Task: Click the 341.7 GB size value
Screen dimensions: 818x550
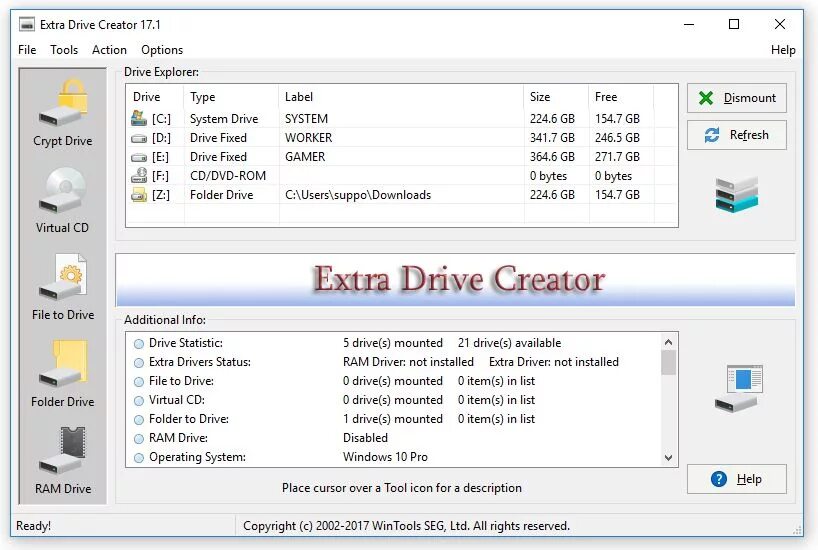Action: [552, 138]
